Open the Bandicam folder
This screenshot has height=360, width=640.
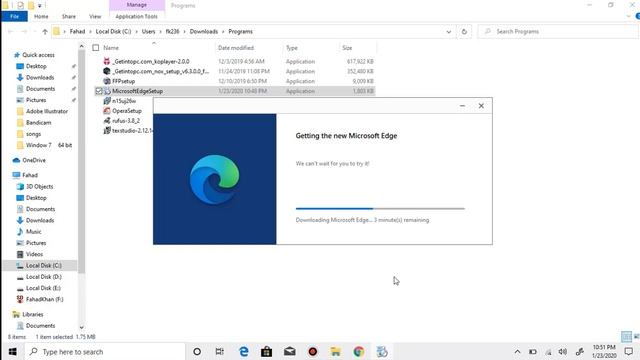[x=38, y=122]
